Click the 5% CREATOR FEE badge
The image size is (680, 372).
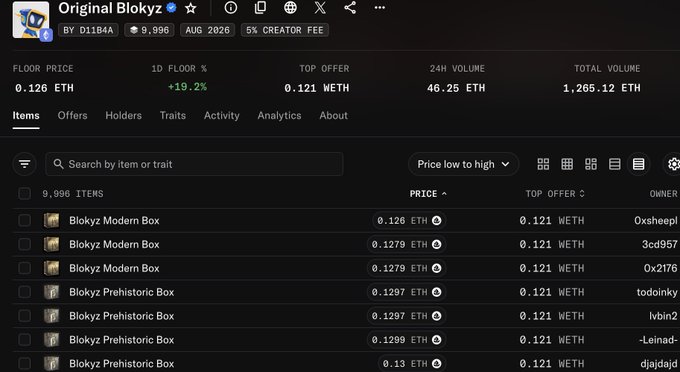pos(284,30)
